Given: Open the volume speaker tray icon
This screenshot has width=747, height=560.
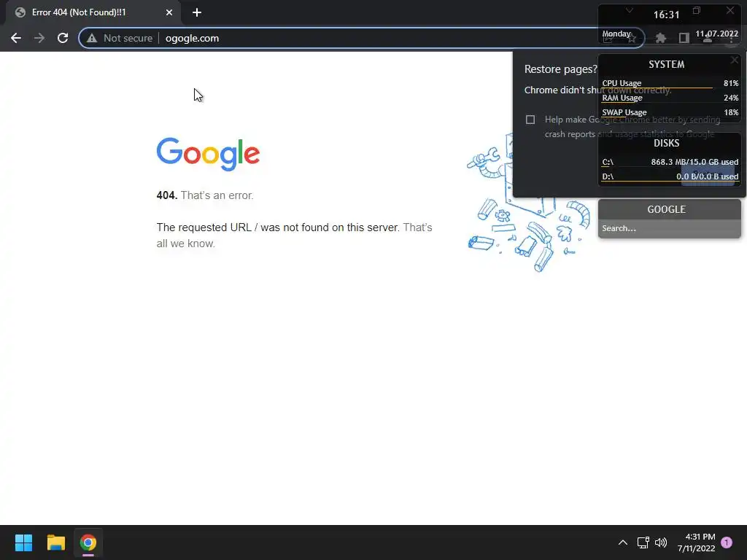Looking at the screenshot, I should click(x=661, y=542).
